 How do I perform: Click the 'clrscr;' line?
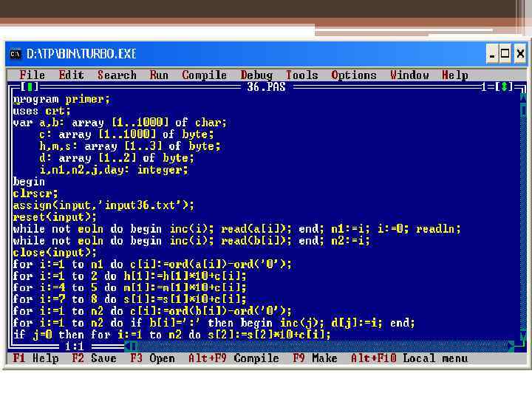35,194
